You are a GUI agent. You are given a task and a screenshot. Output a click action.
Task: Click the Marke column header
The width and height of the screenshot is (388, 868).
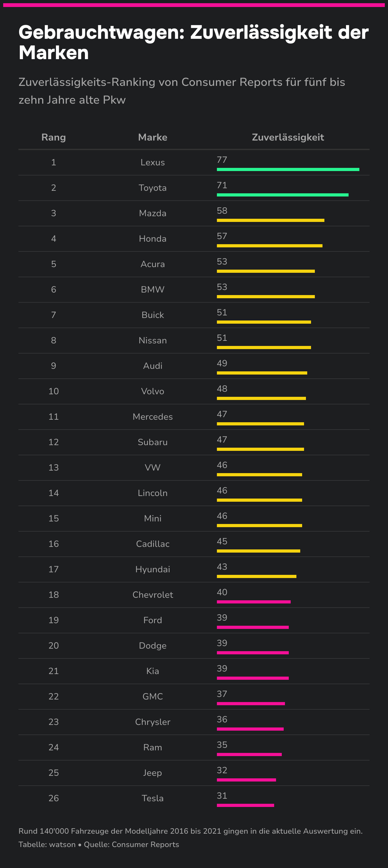click(153, 137)
